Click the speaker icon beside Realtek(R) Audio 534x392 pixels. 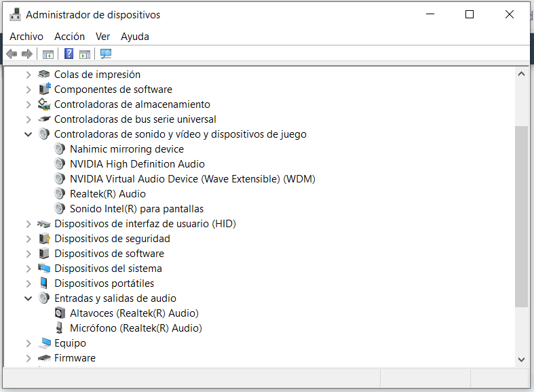tap(60, 194)
